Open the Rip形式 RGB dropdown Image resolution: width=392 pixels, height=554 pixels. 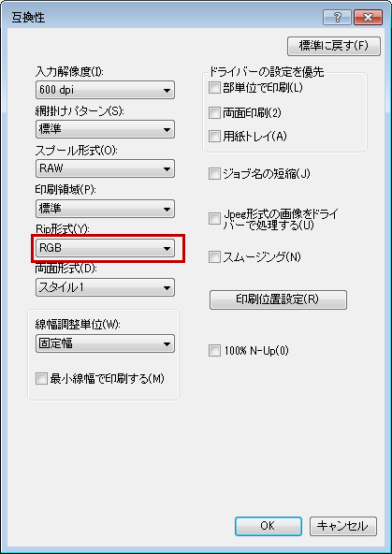coord(105,248)
